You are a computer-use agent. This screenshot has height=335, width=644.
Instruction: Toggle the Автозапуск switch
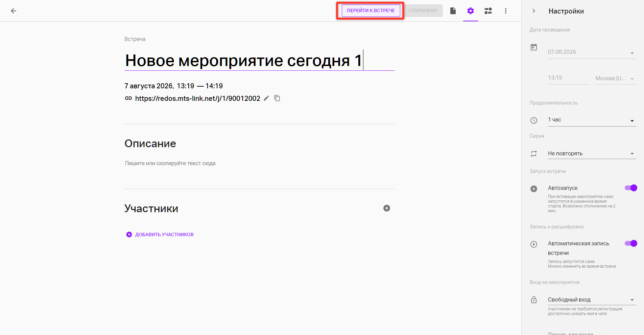(x=631, y=188)
